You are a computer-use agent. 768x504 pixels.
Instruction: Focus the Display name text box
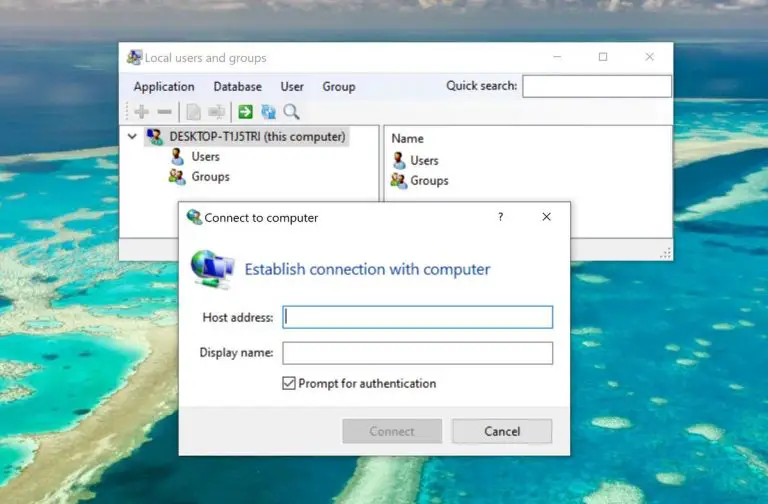click(x=418, y=353)
